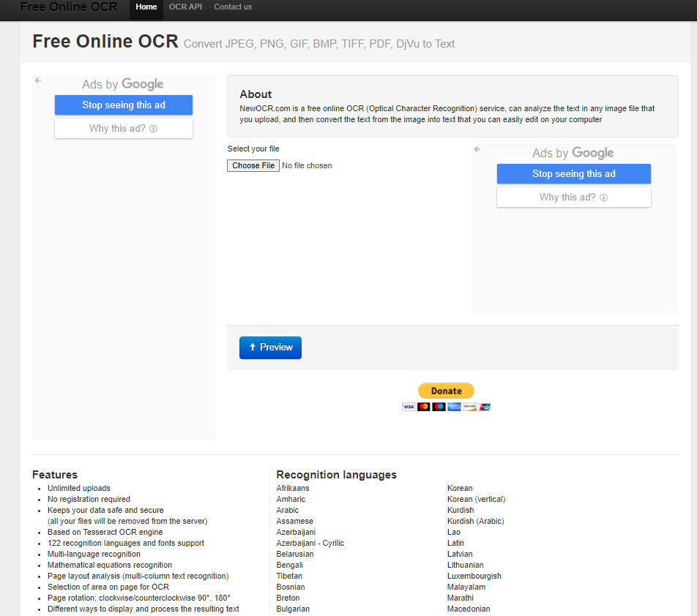697x616 pixels.
Task: Click Bengali in languages list
Action: [x=289, y=565]
